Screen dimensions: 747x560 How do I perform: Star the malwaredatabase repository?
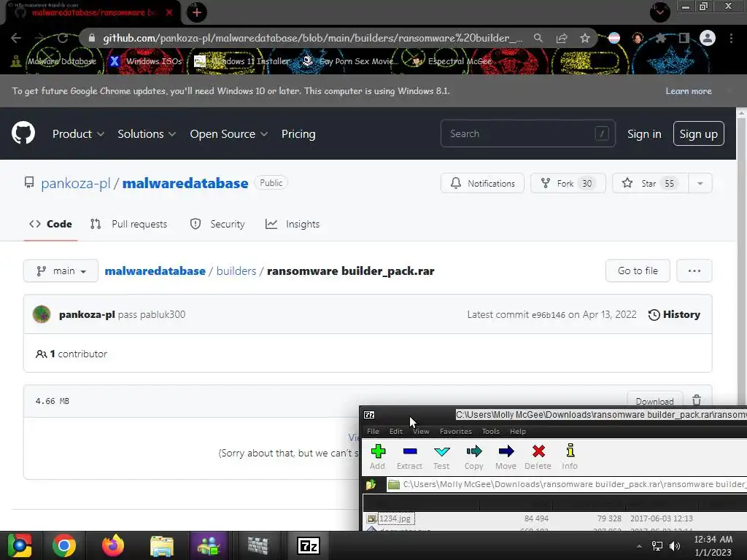point(650,183)
